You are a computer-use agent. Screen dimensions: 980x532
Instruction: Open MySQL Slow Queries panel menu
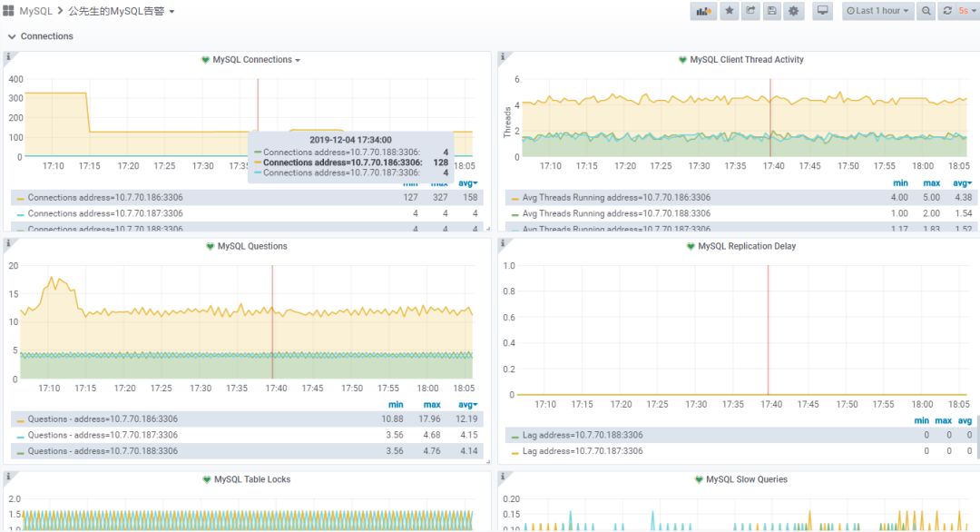coord(747,479)
